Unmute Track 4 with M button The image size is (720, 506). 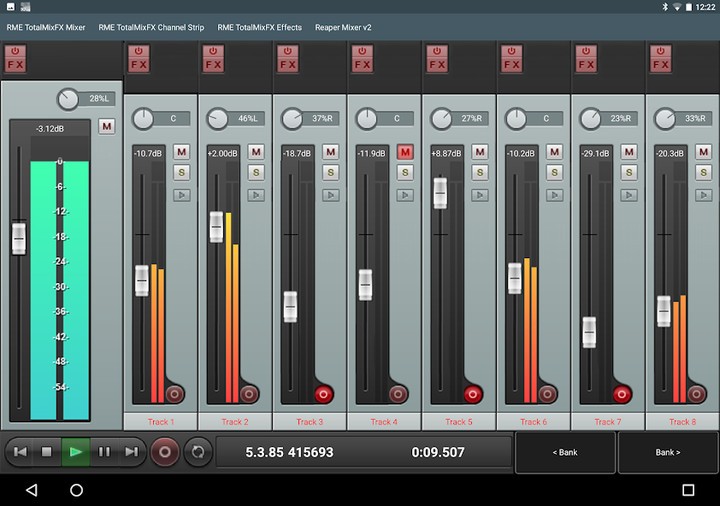405,152
